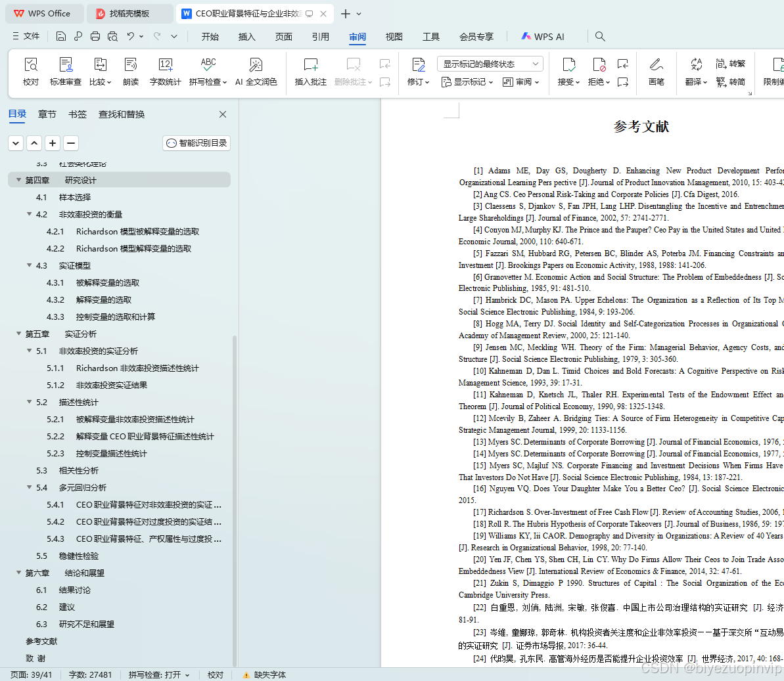Open 翻译 translate tool

pyautogui.click(x=696, y=72)
